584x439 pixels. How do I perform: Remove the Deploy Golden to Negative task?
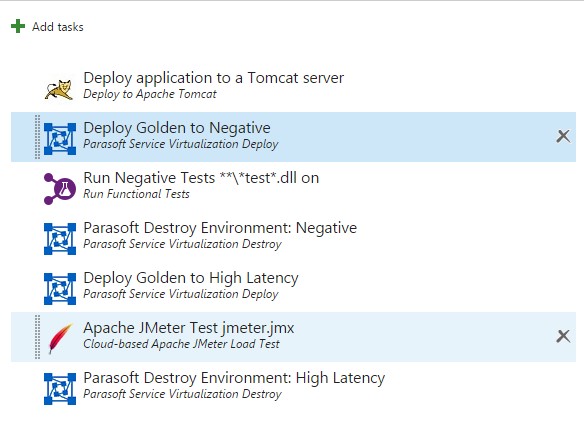pyautogui.click(x=563, y=136)
